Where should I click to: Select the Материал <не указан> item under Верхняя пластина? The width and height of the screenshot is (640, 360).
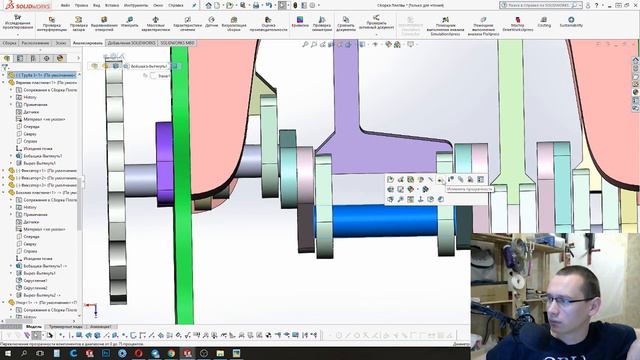[44, 119]
